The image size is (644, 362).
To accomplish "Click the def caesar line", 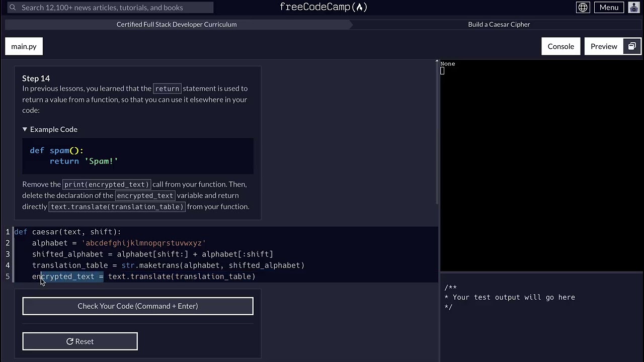I will tap(67, 232).
